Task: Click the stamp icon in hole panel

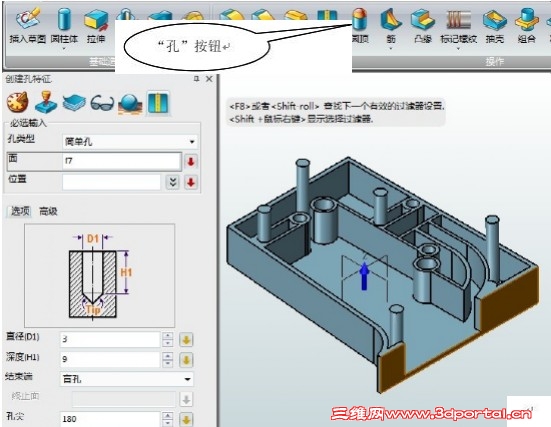Action: 46,102
